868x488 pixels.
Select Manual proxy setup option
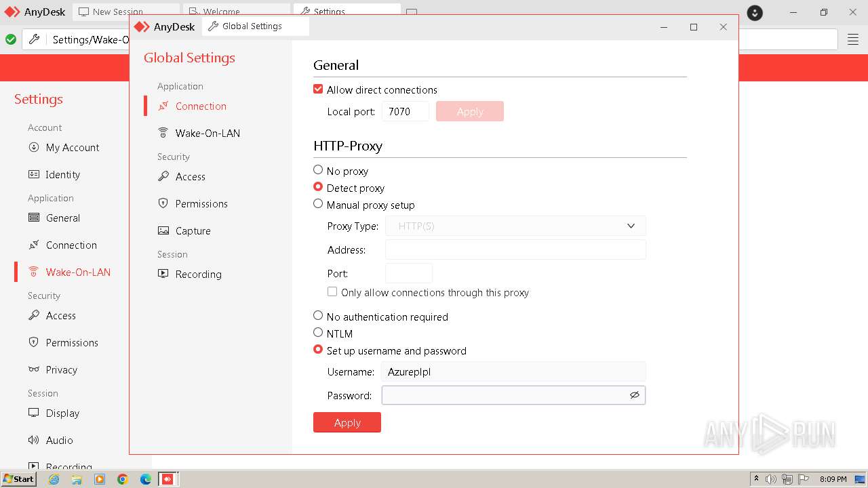click(x=318, y=203)
